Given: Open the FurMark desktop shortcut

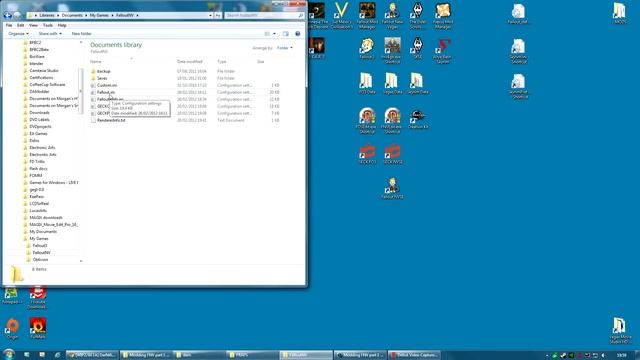Looking at the screenshot, I should 38,329.
